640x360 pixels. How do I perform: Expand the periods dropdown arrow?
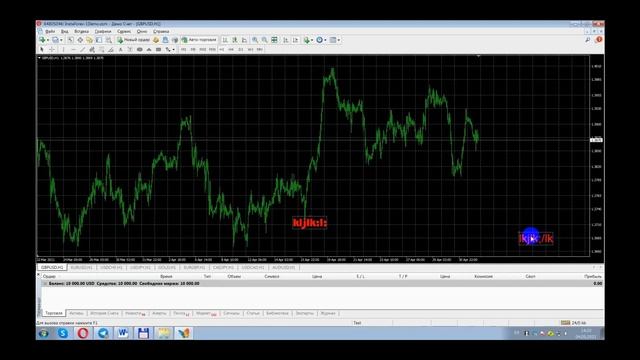coord(325,40)
